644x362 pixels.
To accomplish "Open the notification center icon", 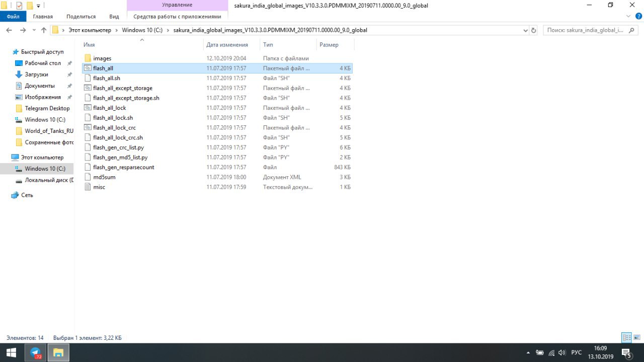I will tap(627, 352).
